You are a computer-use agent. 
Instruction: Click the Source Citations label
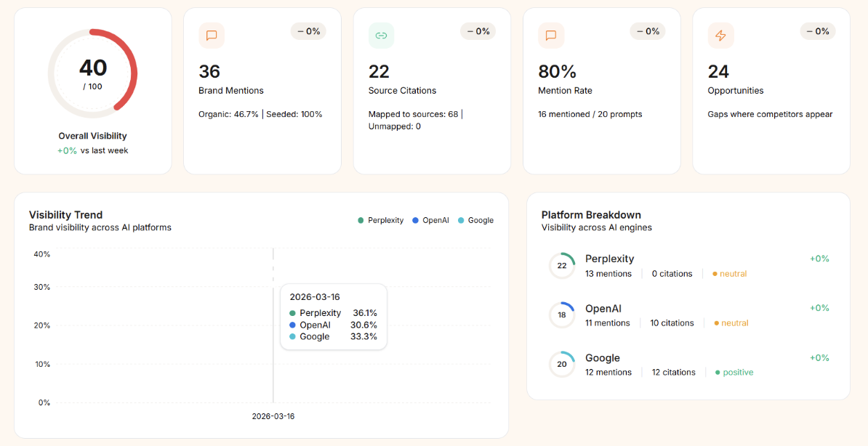coord(403,90)
